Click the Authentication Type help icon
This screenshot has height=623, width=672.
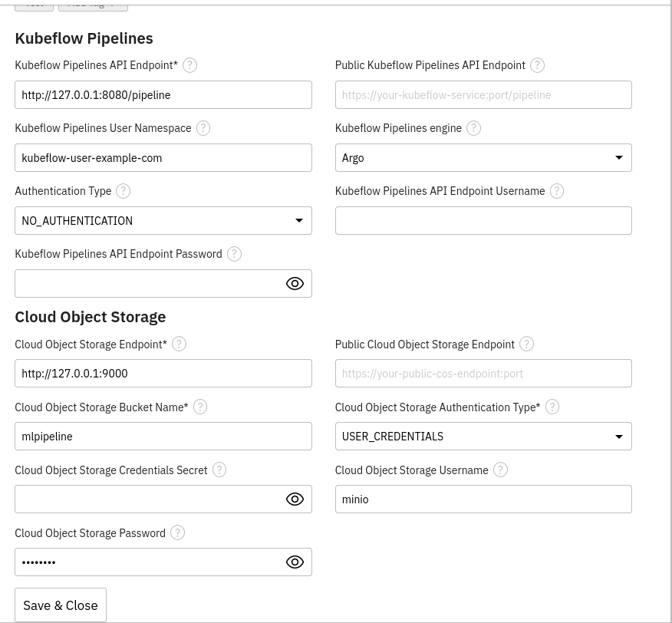coord(123,191)
